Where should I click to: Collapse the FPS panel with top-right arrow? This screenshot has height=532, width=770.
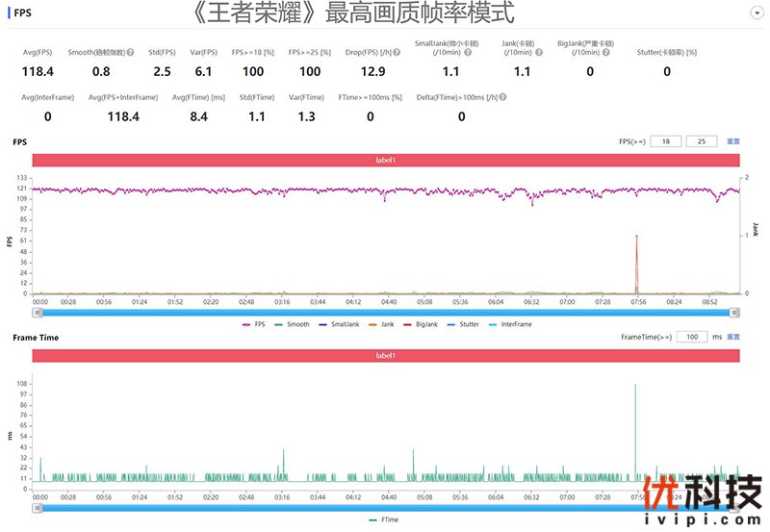[754, 13]
